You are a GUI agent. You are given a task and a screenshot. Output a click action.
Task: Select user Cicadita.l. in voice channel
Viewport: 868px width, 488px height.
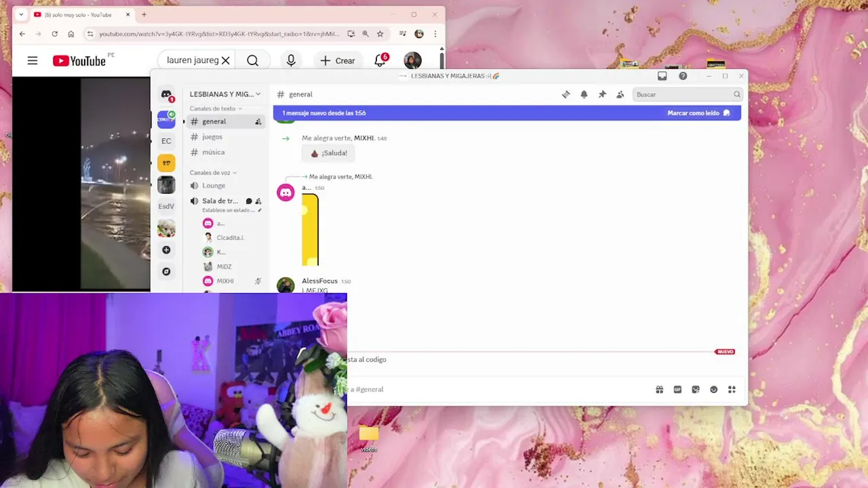coord(229,238)
